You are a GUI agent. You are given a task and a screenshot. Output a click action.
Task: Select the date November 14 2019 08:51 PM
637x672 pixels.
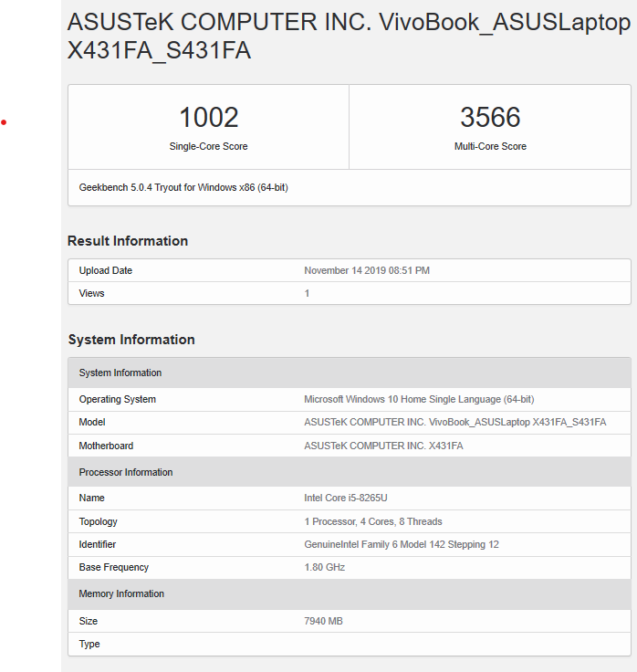pos(367,270)
